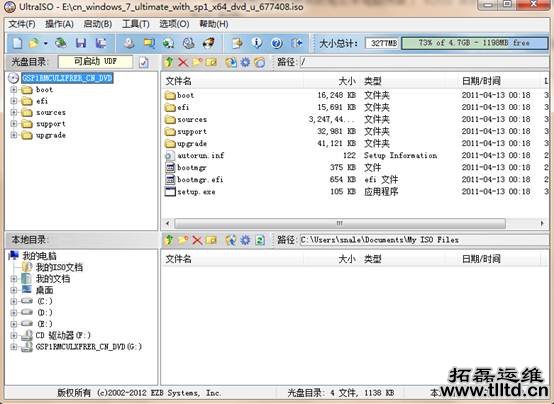Click the New Folder icon in local pane toolbar
The height and width of the screenshot is (404, 554).
[x=183, y=240]
